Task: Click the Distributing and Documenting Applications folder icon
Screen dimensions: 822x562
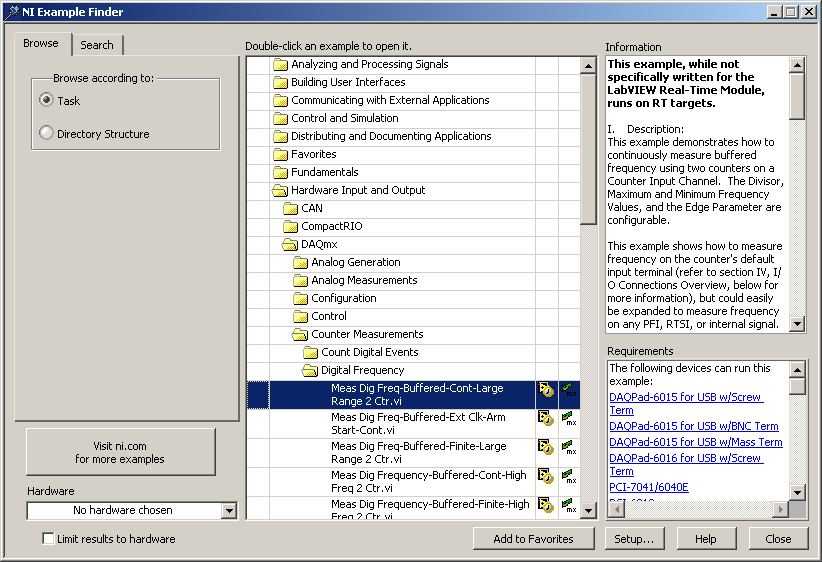Action: coord(280,136)
